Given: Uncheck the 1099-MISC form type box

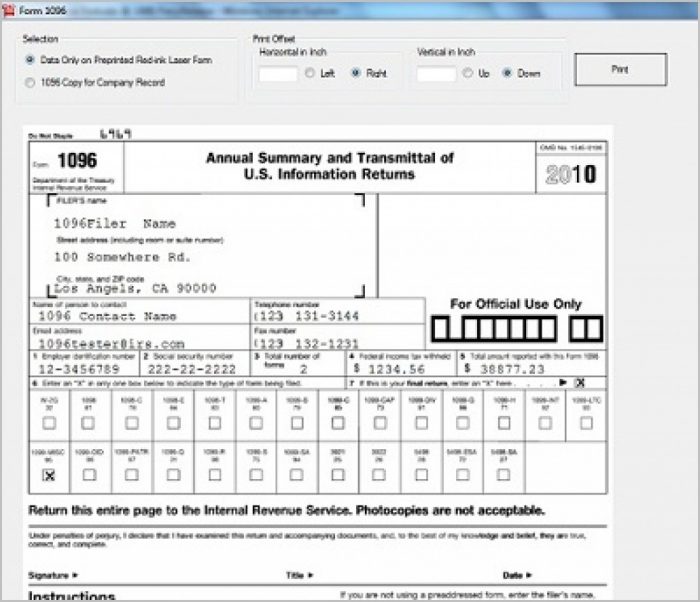Looking at the screenshot, I should point(49,475).
